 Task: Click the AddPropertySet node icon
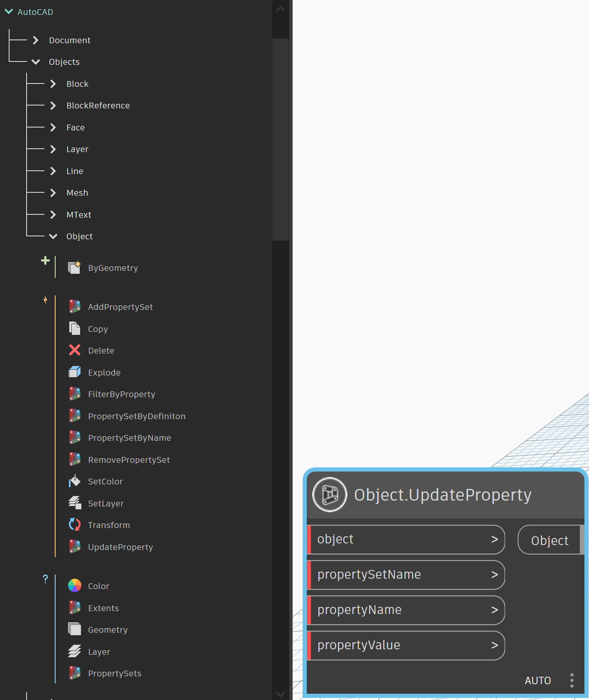pos(75,307)
